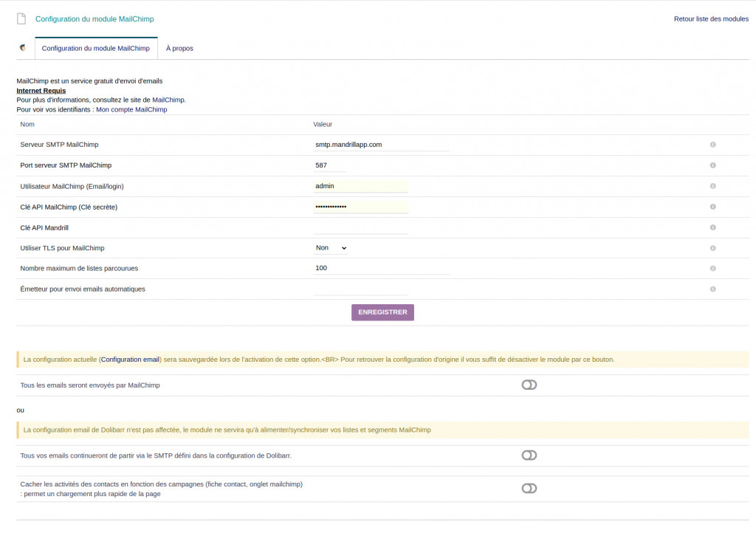Click the Émetteur pour envoi emails automatiques label
756x550 pixels.
[x=83, y=289]
